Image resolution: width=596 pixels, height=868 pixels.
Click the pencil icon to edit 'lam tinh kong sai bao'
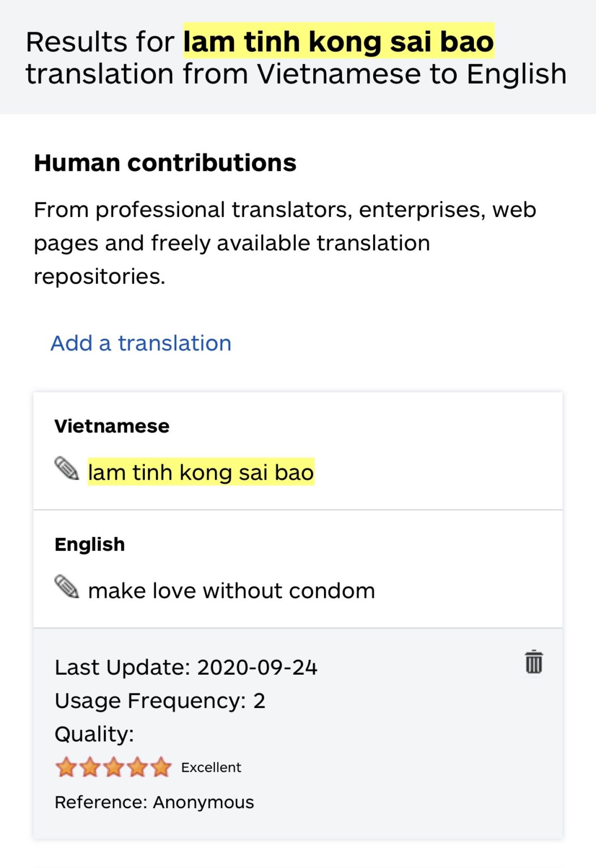[66, 471]
